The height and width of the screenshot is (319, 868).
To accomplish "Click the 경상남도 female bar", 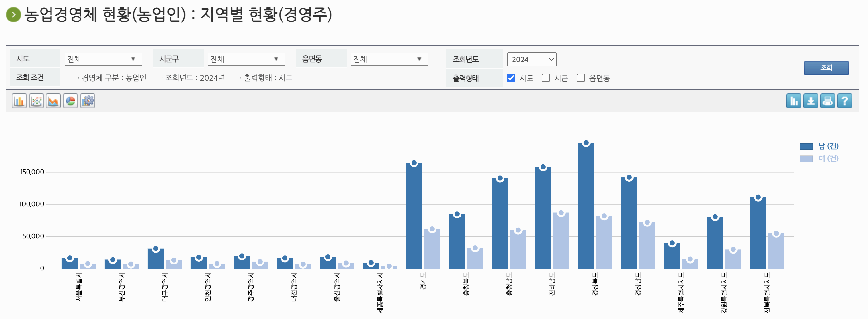I will (x=647, y=245).
